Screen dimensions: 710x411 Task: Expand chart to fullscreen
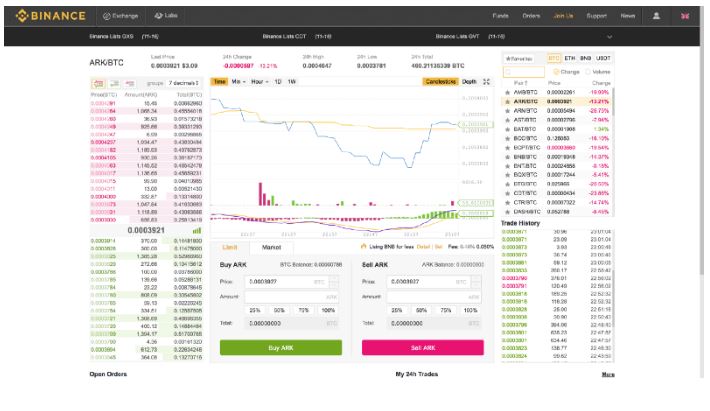click(x=486, y=81)
